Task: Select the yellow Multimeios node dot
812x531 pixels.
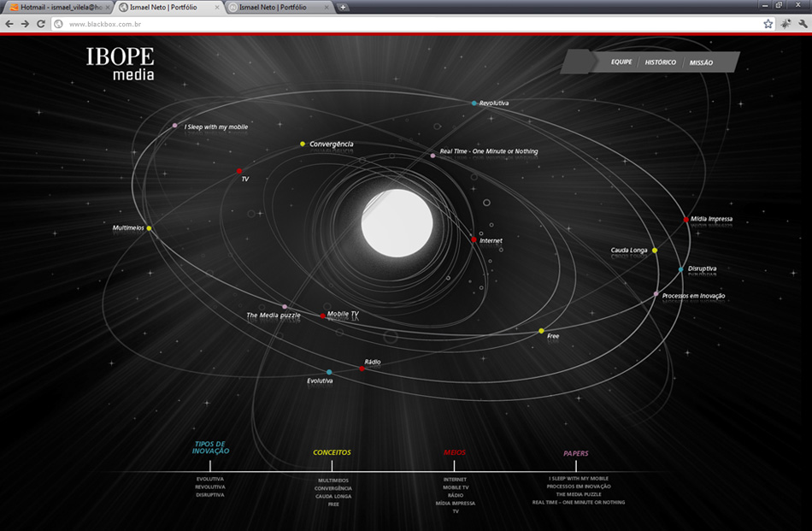Action: pyautogui.click(x=149, y=228)
